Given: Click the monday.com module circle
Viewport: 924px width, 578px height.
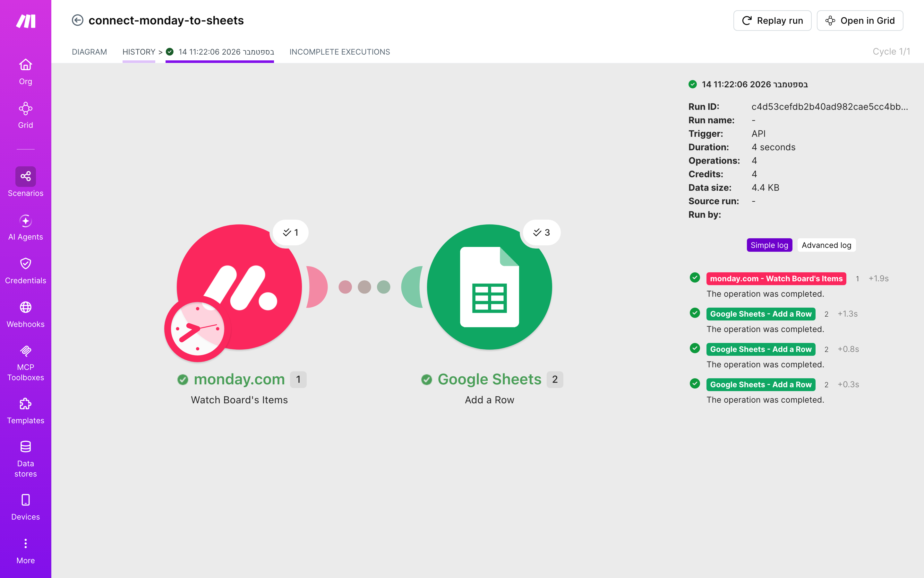Looking at the screenshot, I should tap(239, 287).
